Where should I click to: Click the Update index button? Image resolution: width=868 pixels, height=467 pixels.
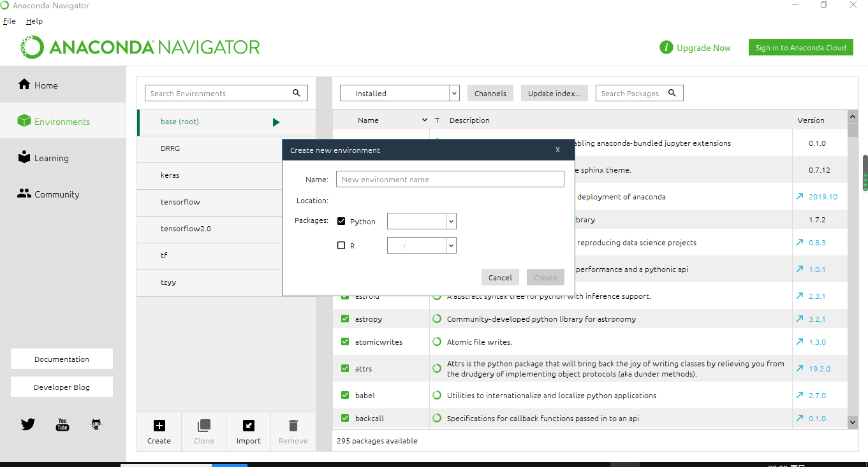click(554, 93)
